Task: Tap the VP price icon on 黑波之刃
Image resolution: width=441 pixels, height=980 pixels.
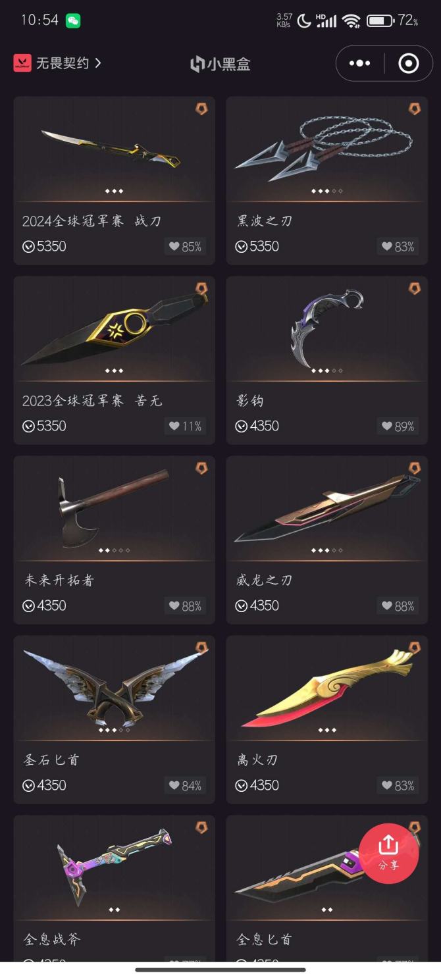Action: [241, 247]
